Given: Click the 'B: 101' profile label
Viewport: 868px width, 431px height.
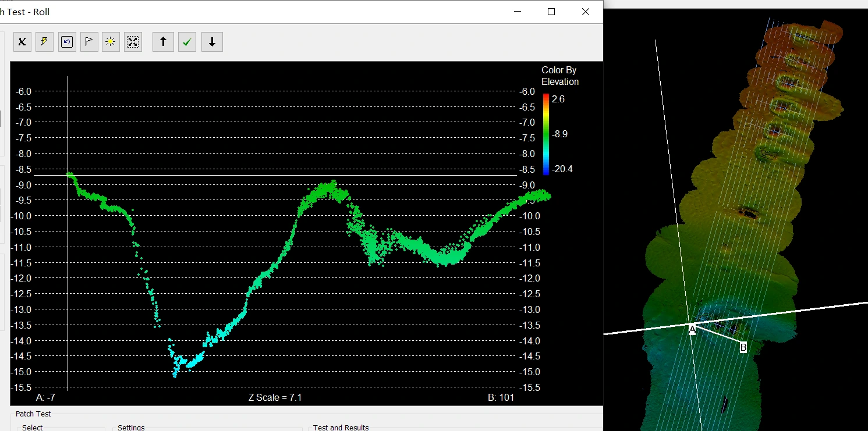Looking at the screenshot, I should point(501,398).
